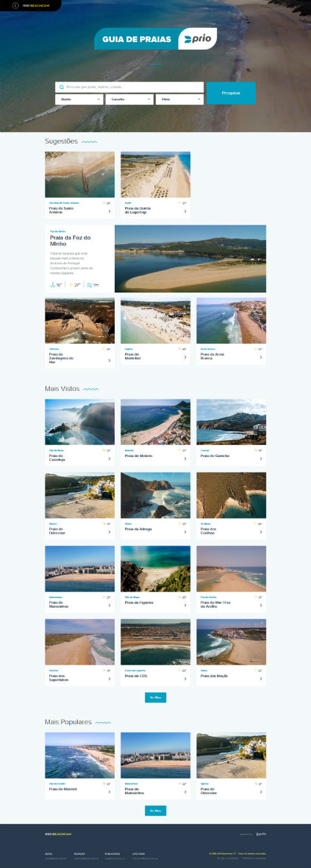The height and width of the screenshot is (868, 311).
Task: Click arrow on Praia de Santo António card
Action: 109,211
